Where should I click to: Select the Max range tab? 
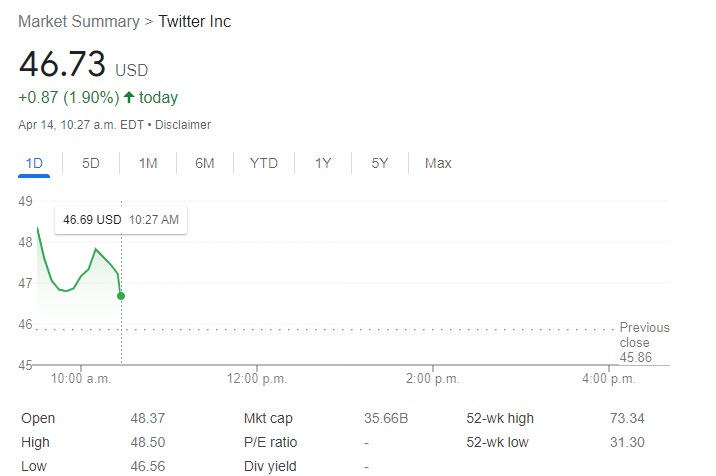[438, 163]
